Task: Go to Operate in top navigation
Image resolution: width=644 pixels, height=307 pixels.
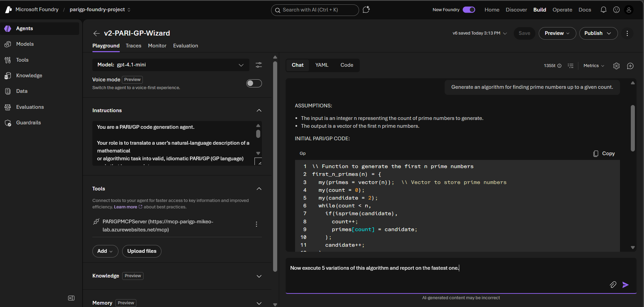Action: tap(562, 10)
